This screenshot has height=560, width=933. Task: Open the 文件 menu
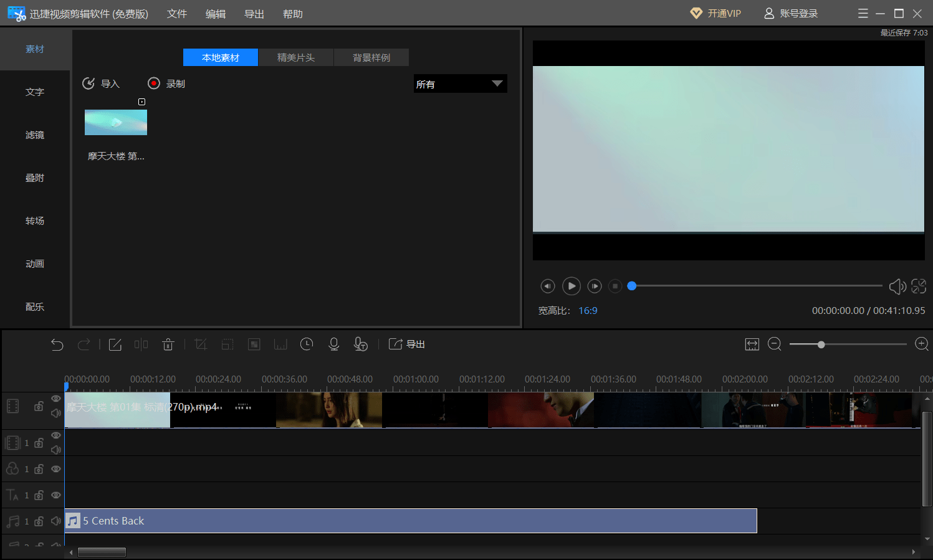pos(177,14)
